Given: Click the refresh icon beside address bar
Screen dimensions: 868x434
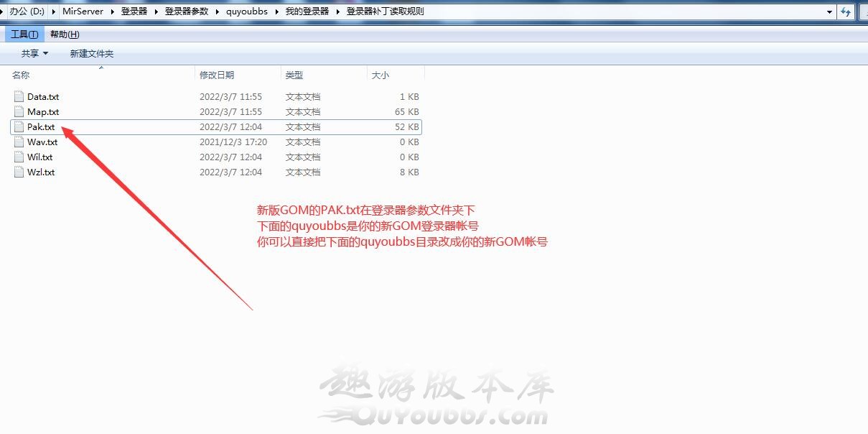Looking at the screenshot, I should [x=846, y=11].
